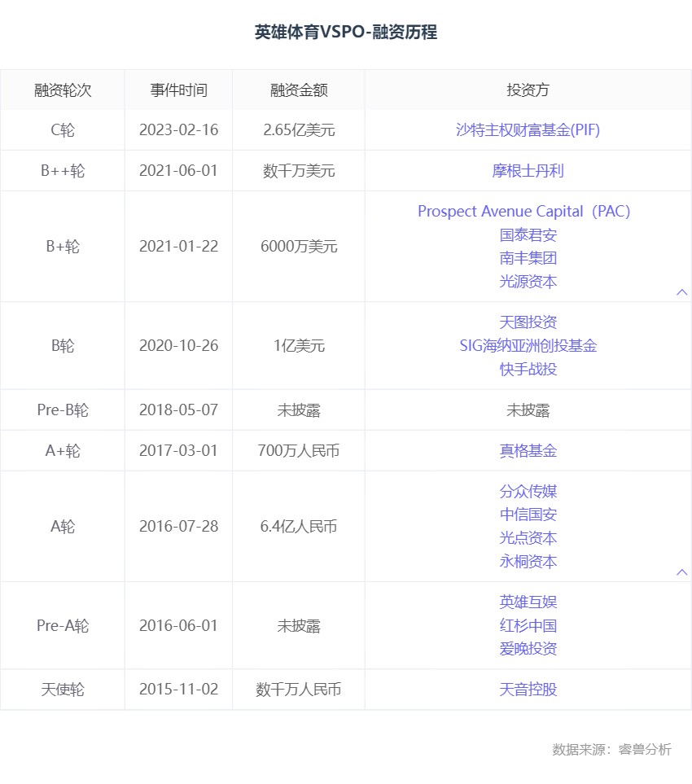Click the 投资方 column header
This screenshot has height=784, width=692.
pos(528,90)
